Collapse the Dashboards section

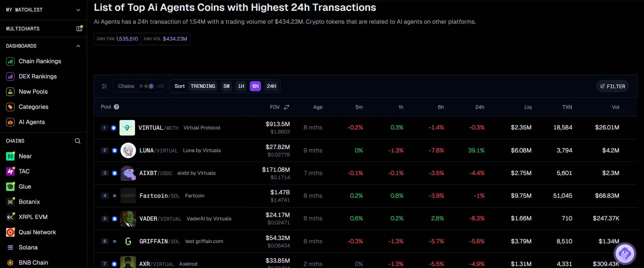[x=78, y=46]
